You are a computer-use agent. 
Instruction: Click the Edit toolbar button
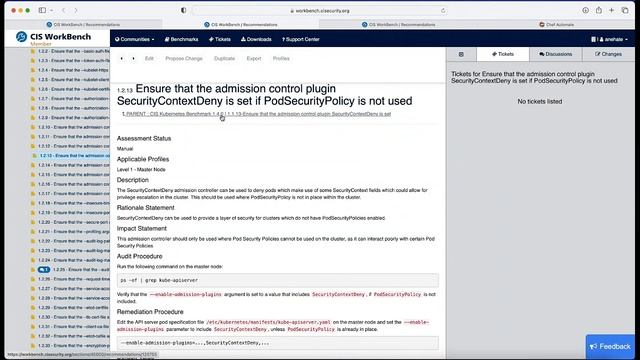click(149, 58)
